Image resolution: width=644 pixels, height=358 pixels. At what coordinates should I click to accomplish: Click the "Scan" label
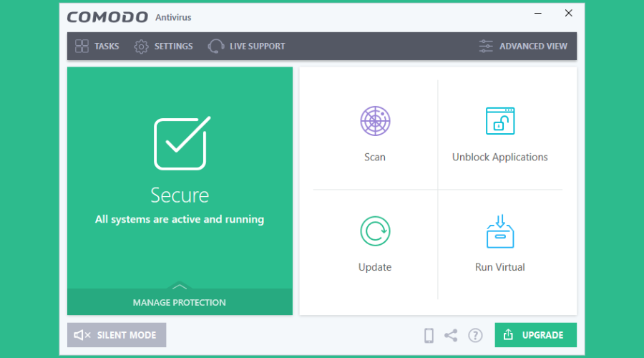(375, 157)
